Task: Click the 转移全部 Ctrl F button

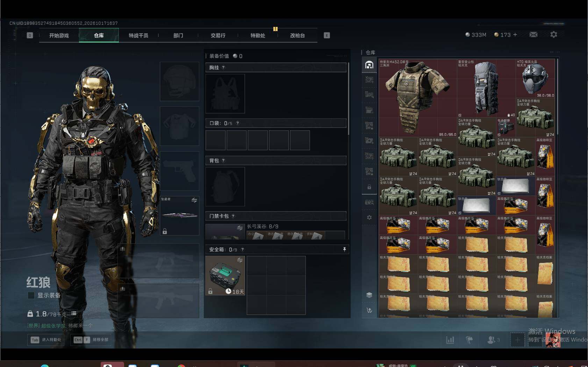Action: 91,340
